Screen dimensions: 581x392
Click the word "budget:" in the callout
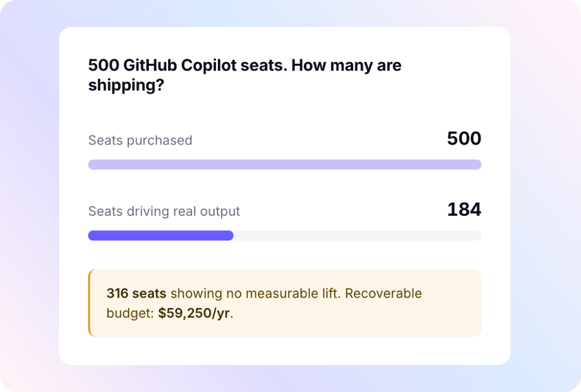[x=130, y=314]
